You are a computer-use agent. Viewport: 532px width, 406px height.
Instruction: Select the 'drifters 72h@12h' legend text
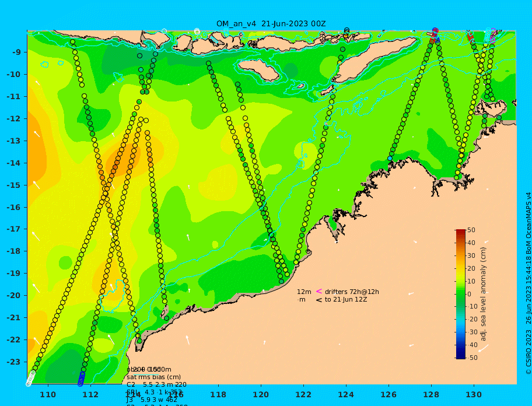tap(352, 292)
